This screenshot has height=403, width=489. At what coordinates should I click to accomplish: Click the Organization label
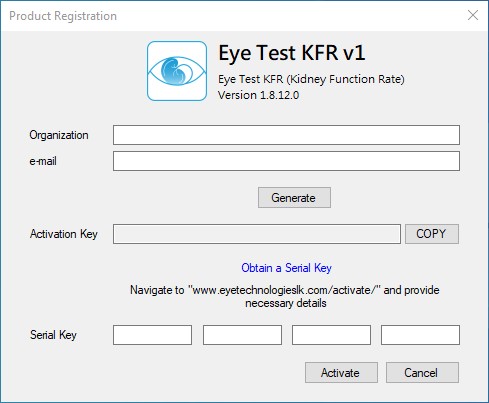(x=59, y=135)
